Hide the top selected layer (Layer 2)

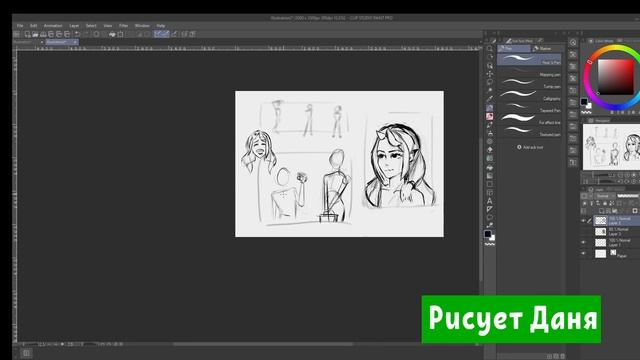583,221
